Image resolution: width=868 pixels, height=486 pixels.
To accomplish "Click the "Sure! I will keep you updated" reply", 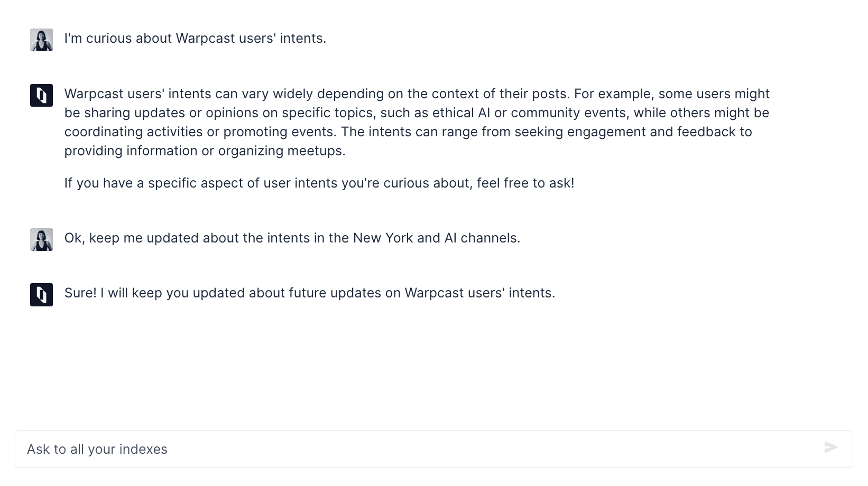I will pyautogui.click(x=309, y=293).
